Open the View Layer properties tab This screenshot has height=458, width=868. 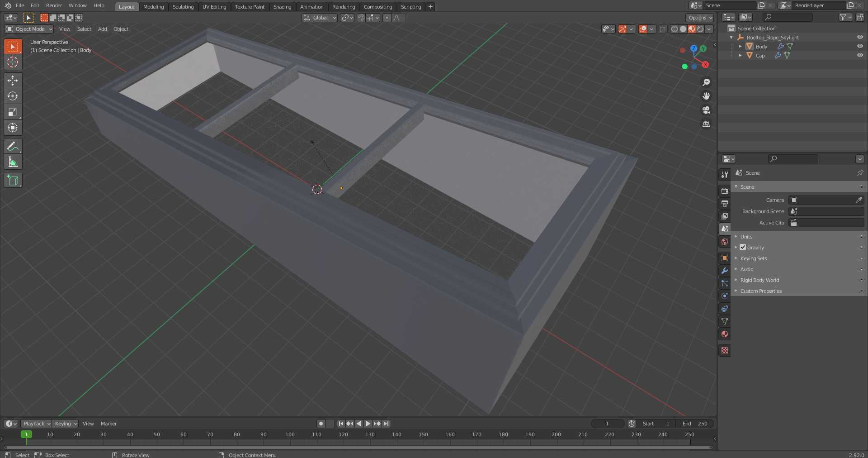725,216
